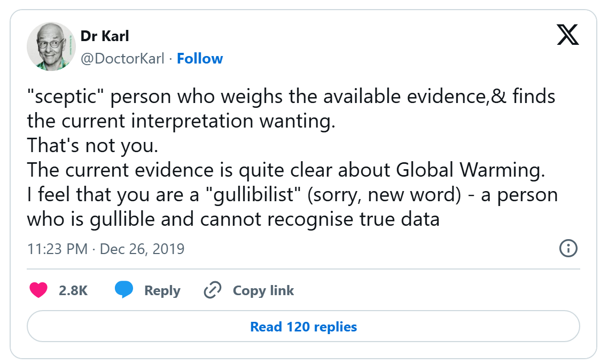This screenshot has width=608, height=364.
Task: Open Dr Karl's profile avatar photo
Action: tap(51, 46)
